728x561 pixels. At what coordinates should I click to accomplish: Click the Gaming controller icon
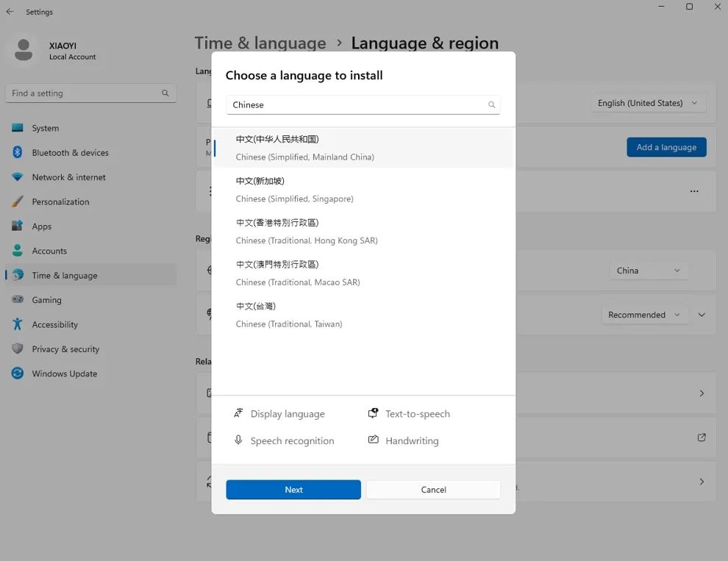point(17,299)
